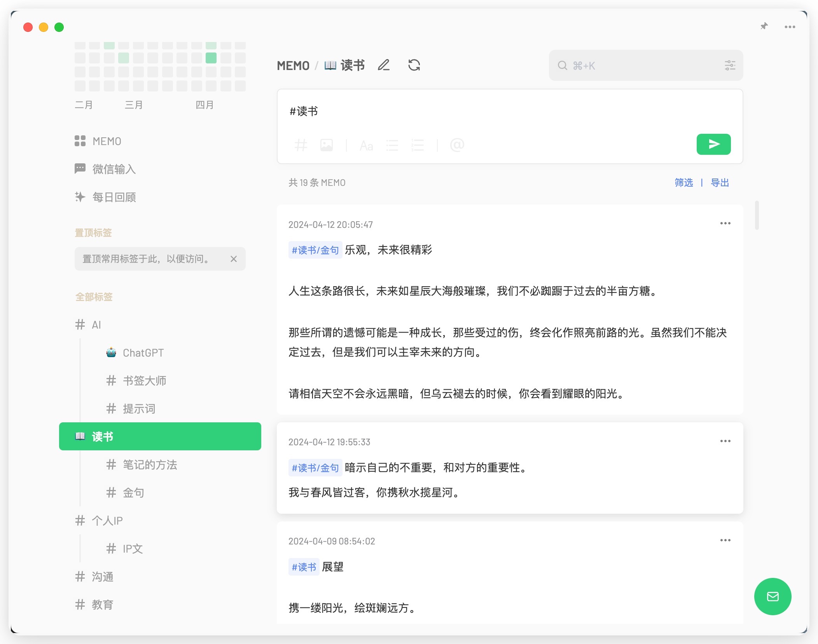Image resolution: width=818 pixels, height=644 pixels.
Task: Dismiss the pinned tags hint
Action: (234, 259)
